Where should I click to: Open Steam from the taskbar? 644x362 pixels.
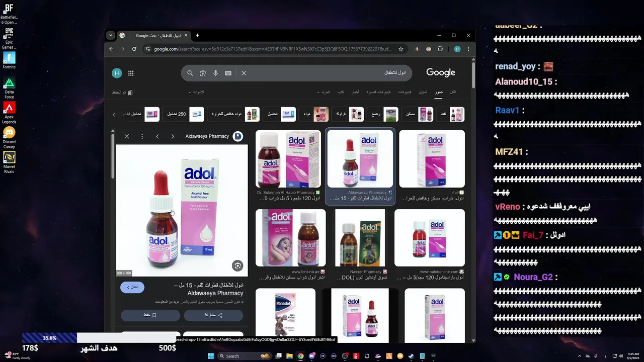[x=411, y=356]
